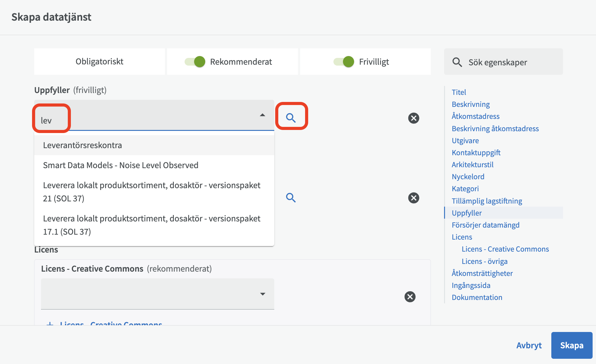The width and height of the screenshot is (596, 364).
Task: Remove the first Uppfyller entry with X icon
Action: coord(414,118)
